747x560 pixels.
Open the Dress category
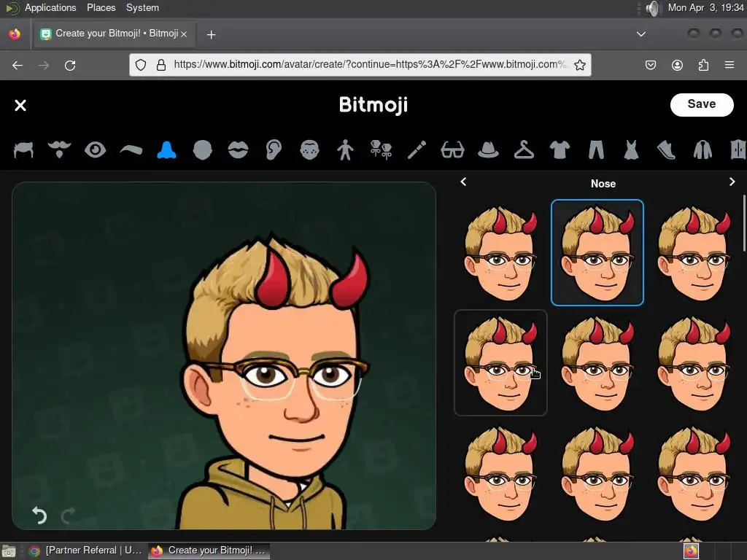click(631, 150)
